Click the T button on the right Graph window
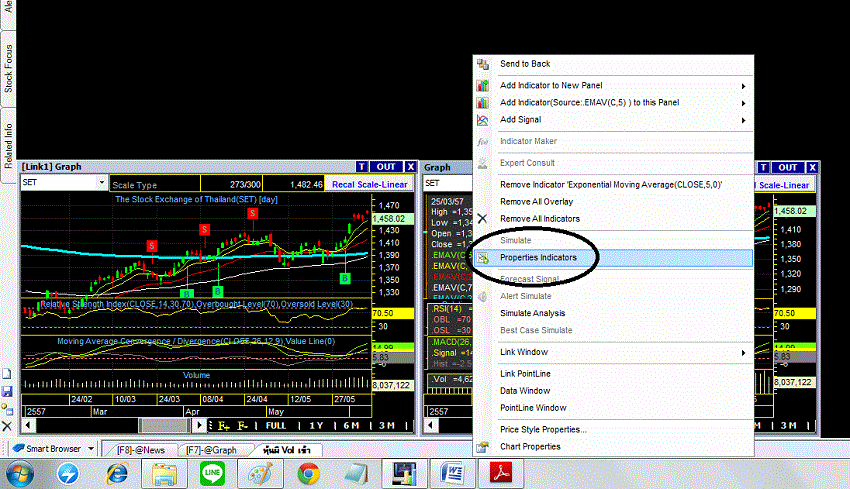Image resolution: width=850 pixels, height=489 pixels. coord(763,168)
